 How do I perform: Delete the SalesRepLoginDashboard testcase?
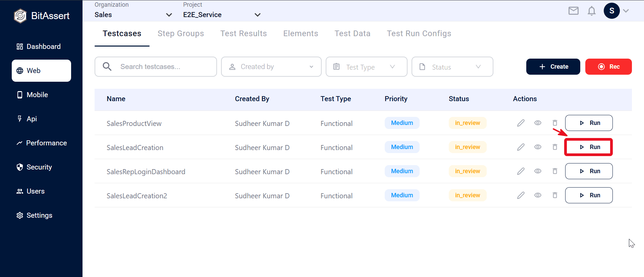point(555,171)
